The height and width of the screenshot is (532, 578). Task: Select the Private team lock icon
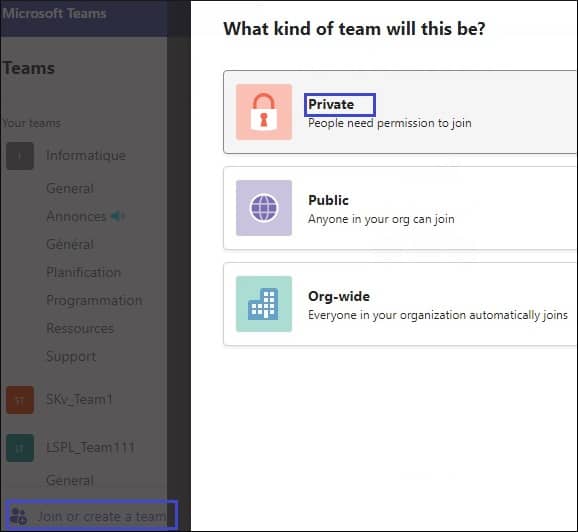tap(264, 112)
